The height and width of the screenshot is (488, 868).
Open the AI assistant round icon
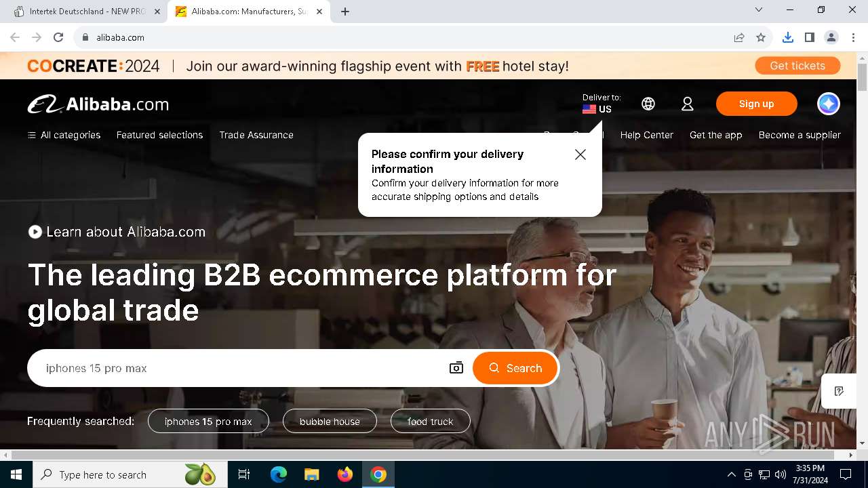click(829, 104)
